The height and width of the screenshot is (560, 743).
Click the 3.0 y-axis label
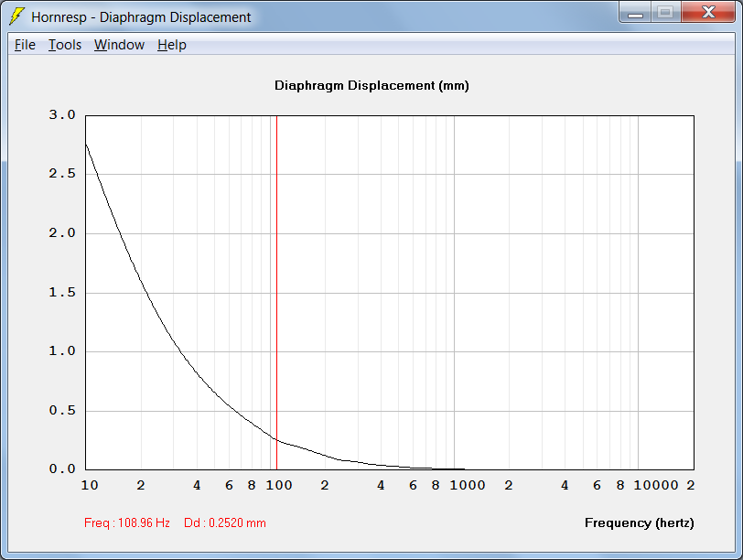62,114
